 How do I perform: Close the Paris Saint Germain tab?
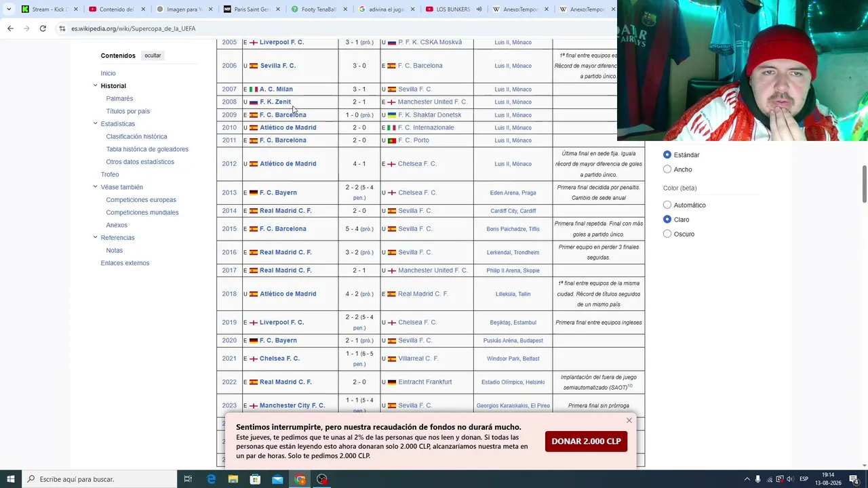tap(278, 9)
